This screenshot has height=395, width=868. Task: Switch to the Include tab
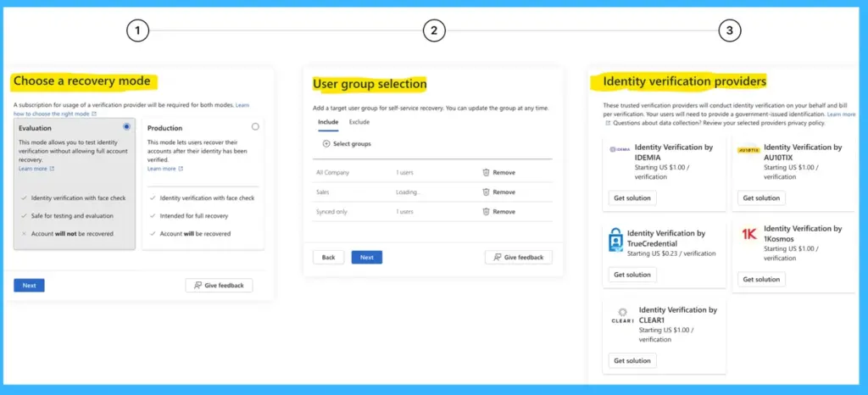coord(328,122)
